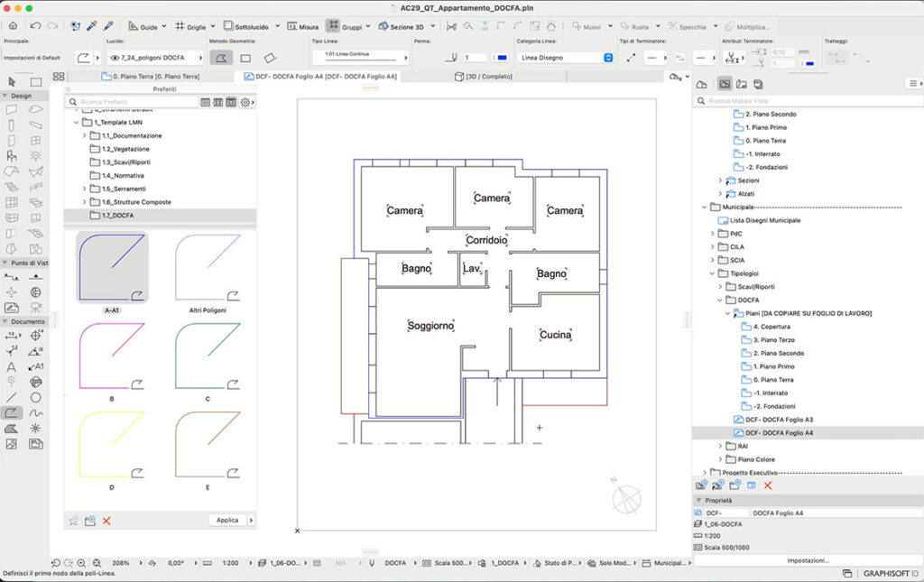Select the Hotspot tool
This screenshot has width=924, height=582.
pos(36,429)
